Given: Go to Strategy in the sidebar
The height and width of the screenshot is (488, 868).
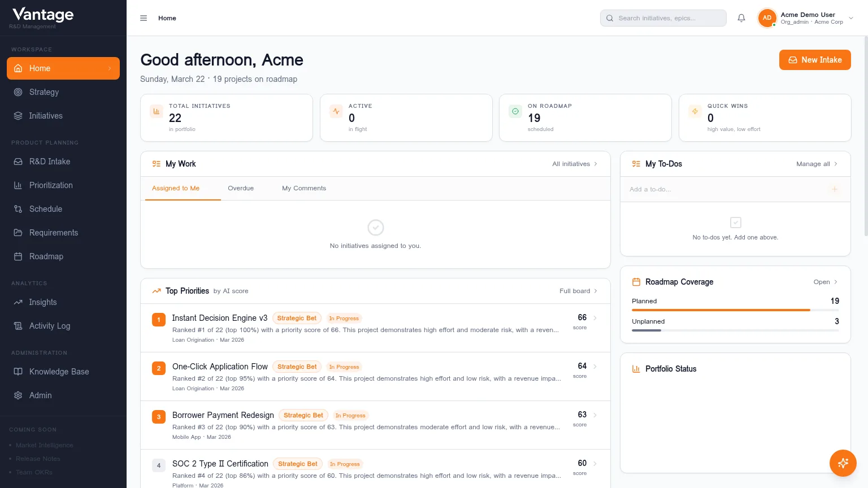Looking at the screenshot, I should pyautogui.click(x=63, y=92).
